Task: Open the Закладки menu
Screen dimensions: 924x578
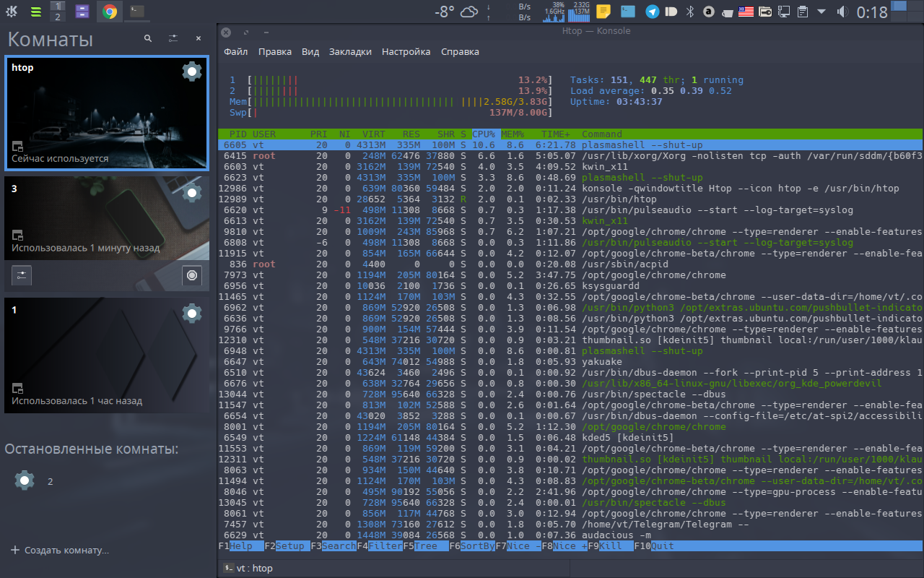Action: coord(350,51)
